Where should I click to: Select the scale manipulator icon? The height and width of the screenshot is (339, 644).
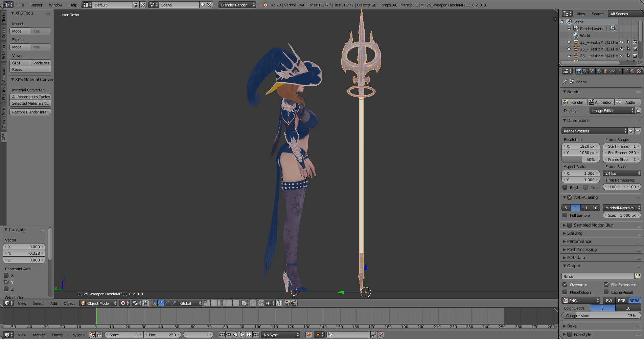(174, 303)
